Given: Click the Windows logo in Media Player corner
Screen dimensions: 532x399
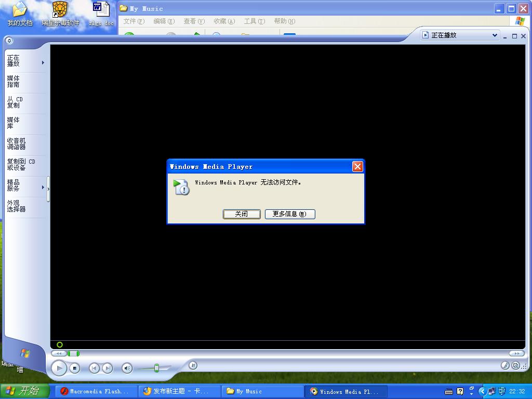Looking at the screenshot, I should point(24,353).
